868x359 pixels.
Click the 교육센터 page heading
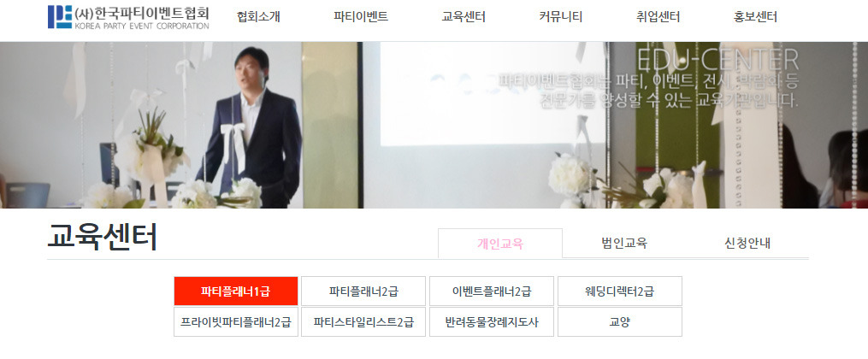103,238
